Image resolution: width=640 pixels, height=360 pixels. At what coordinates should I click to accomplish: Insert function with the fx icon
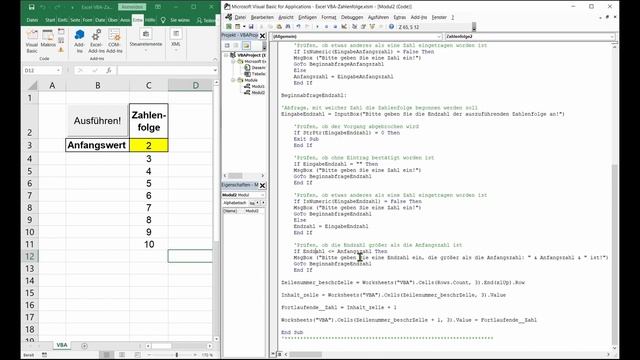point(109,71)
